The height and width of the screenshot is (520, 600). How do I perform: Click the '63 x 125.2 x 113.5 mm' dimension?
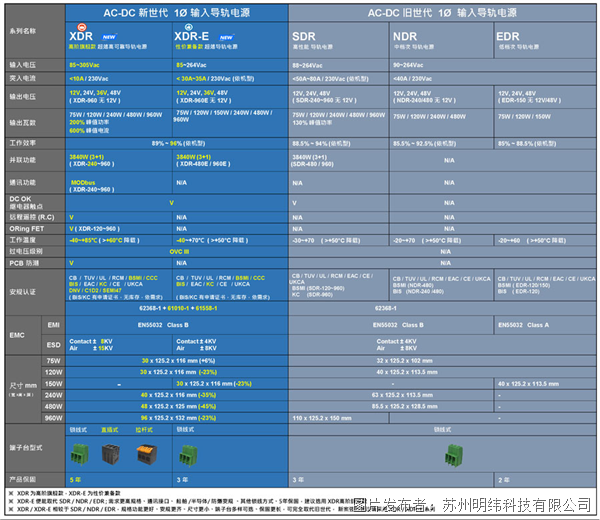coord(404,395)
